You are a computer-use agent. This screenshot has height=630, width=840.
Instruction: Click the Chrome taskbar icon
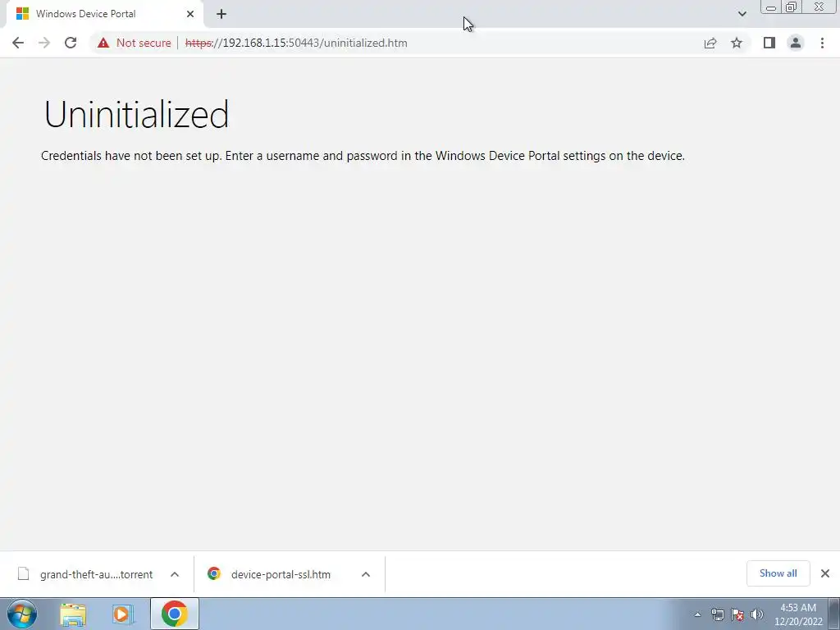174,614
